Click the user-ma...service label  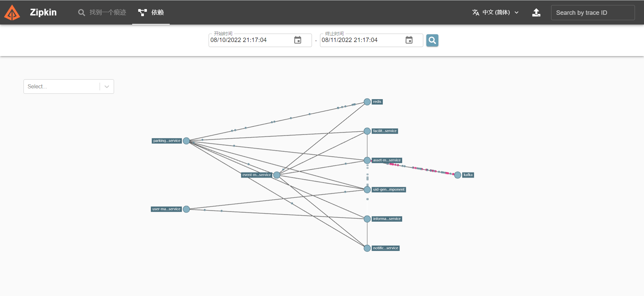(x=166, y=209)
